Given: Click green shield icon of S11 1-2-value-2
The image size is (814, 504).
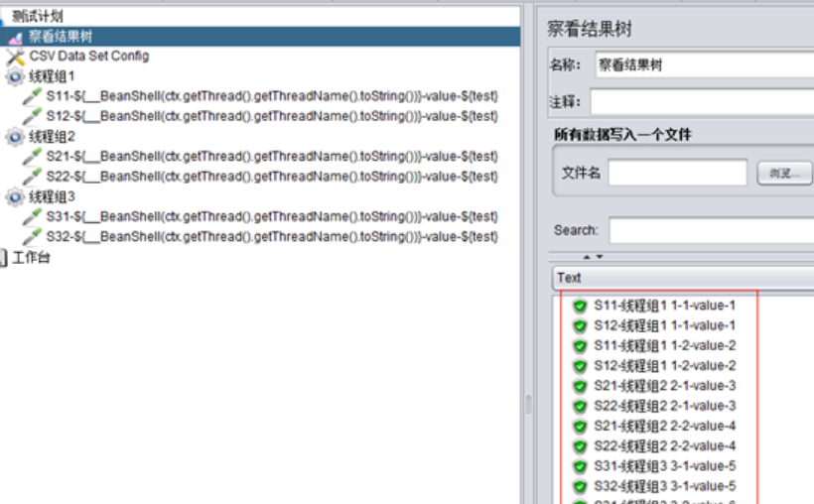Looking at the screenshot, I should click(x=580, y=346).
